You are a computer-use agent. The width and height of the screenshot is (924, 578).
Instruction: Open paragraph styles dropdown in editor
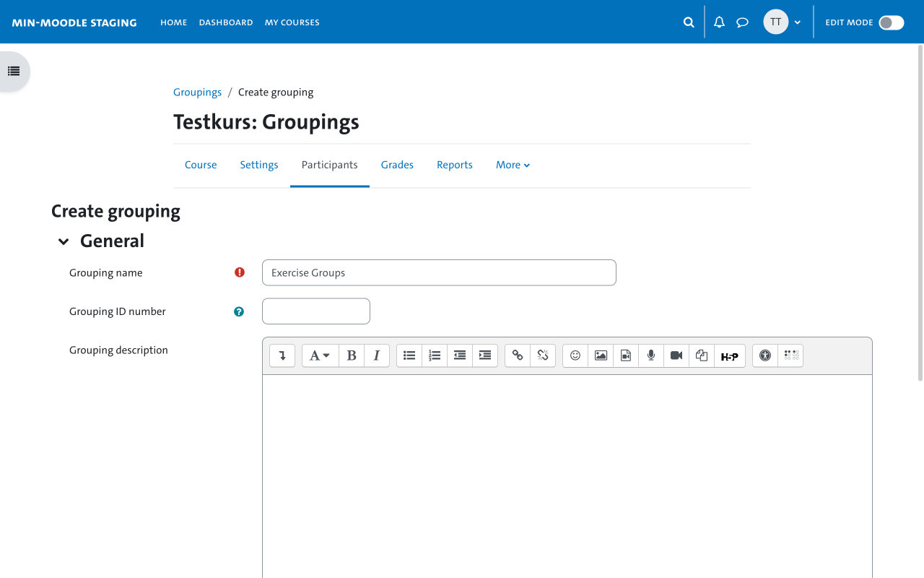(320, 355)
